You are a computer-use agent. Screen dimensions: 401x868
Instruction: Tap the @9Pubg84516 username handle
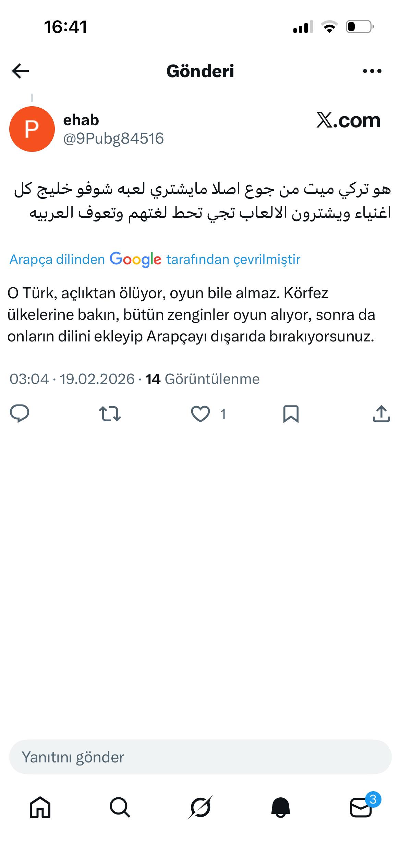click(113, 138)
